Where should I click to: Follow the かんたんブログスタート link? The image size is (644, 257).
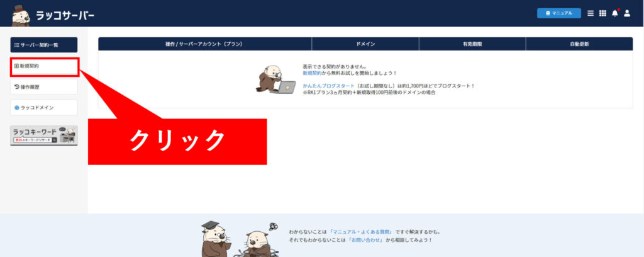(328, 86)
